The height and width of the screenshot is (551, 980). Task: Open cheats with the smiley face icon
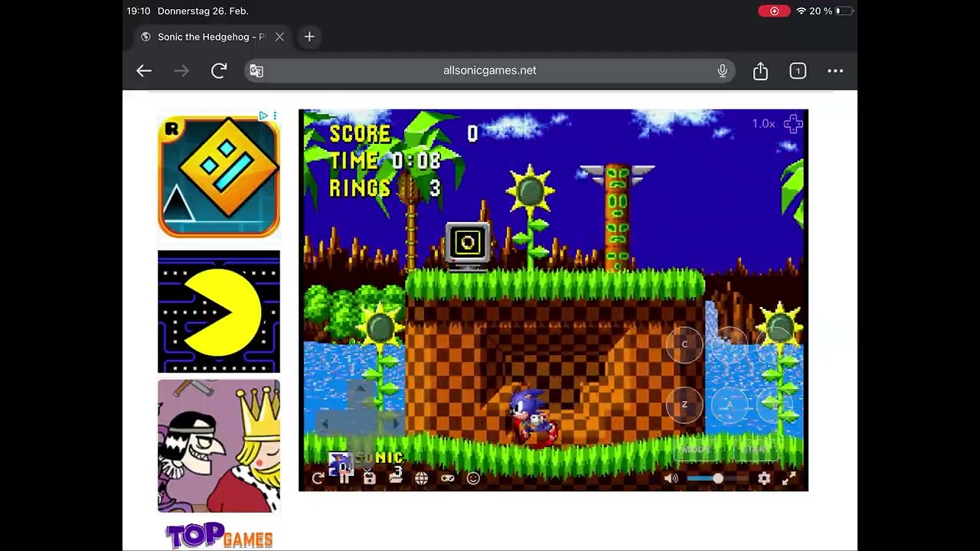click(473, 478)
